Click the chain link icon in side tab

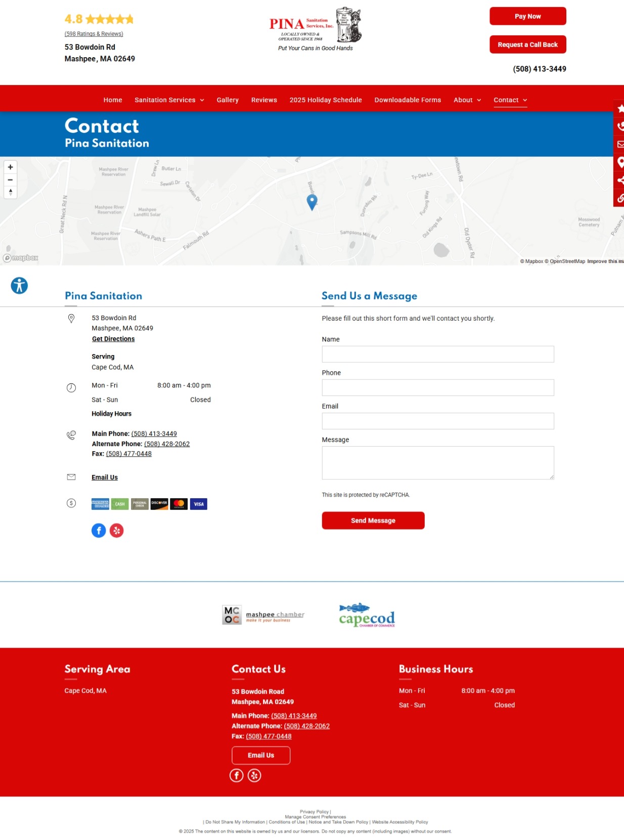pos(620,198)
